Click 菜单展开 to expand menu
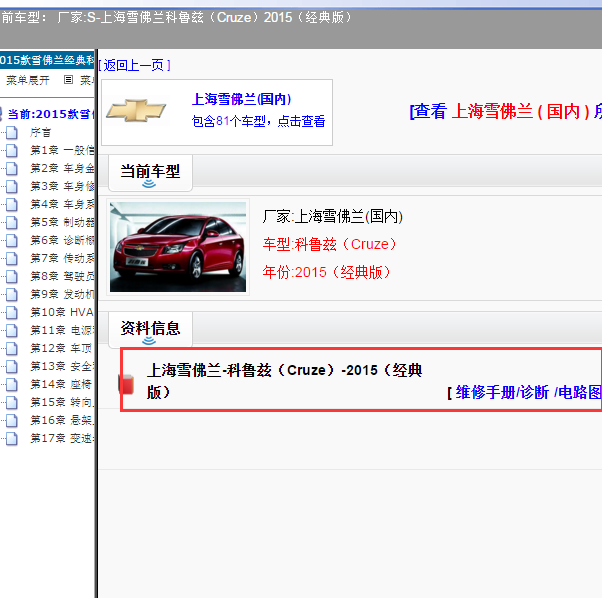Image resolution: width=602 pixels, height=598 pixels. [28, 80]
